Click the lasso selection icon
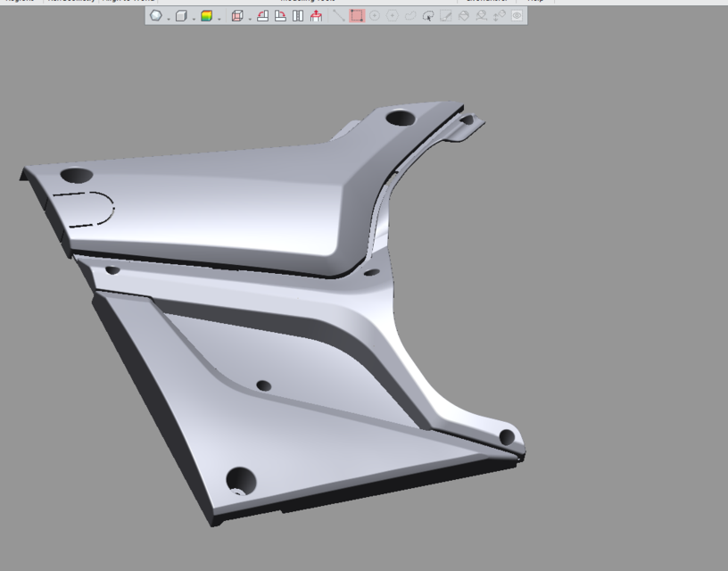This screenshot has height=571, width=728. [x=428, y=15]
